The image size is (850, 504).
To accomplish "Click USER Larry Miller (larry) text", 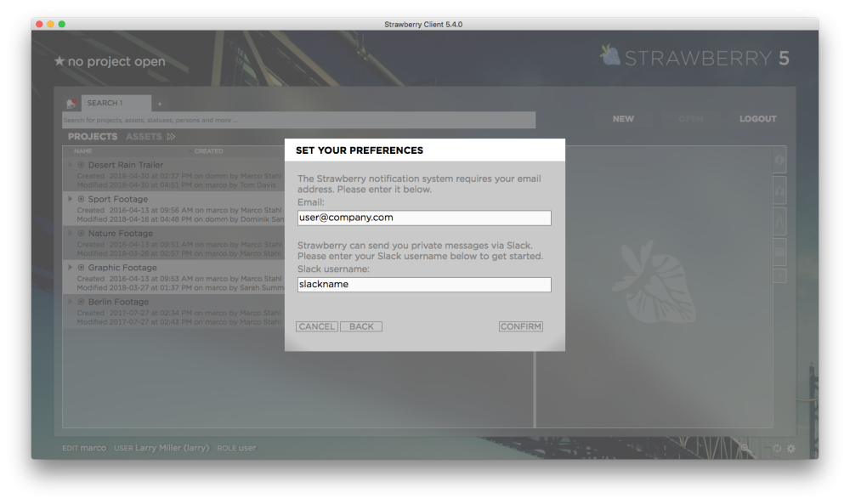I will click(161, 448).
